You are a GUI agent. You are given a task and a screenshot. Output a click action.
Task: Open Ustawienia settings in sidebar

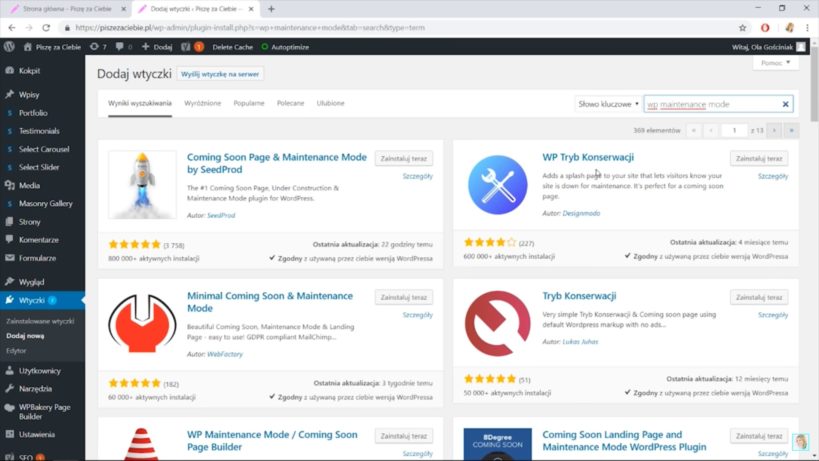click(x=37, y=434)
